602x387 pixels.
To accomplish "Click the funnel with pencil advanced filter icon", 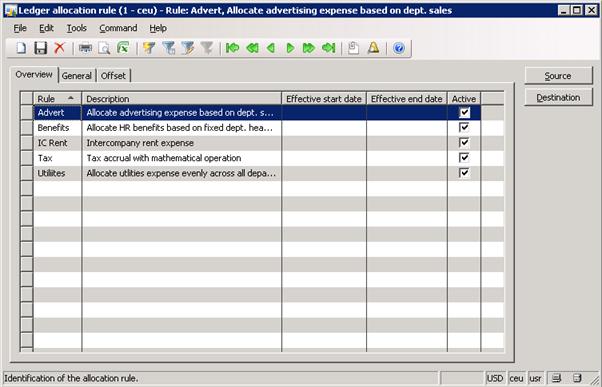I will [188, 48].
